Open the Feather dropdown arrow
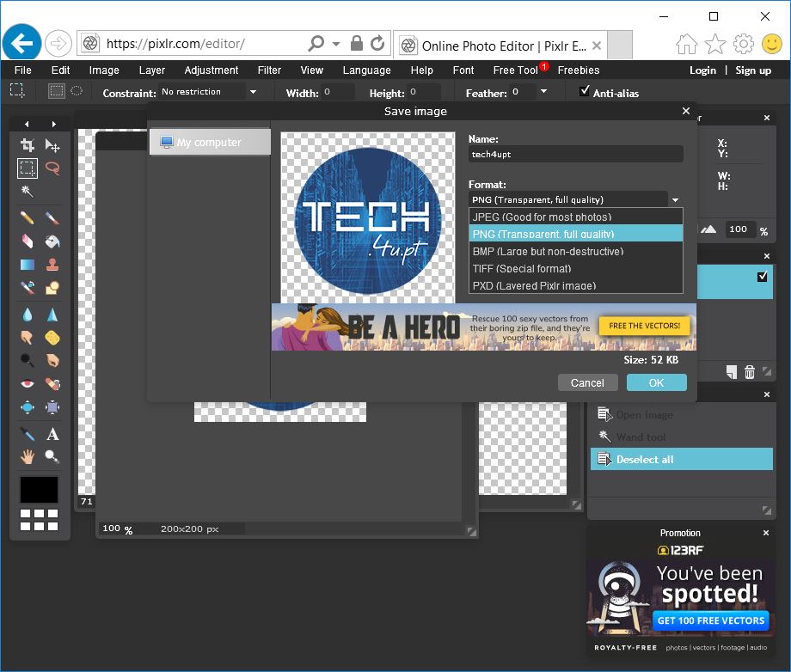791x672 pixels. (543, 91)
